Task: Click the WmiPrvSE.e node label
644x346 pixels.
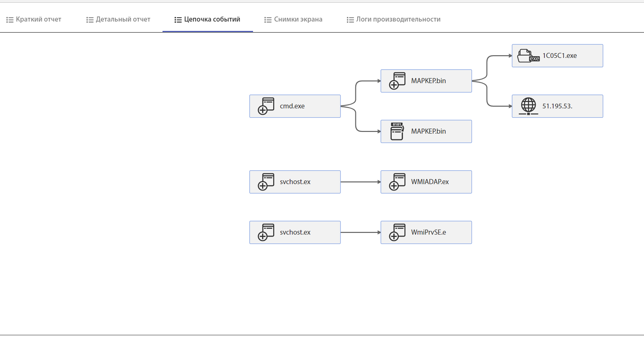Action: [x=428, y=232]
